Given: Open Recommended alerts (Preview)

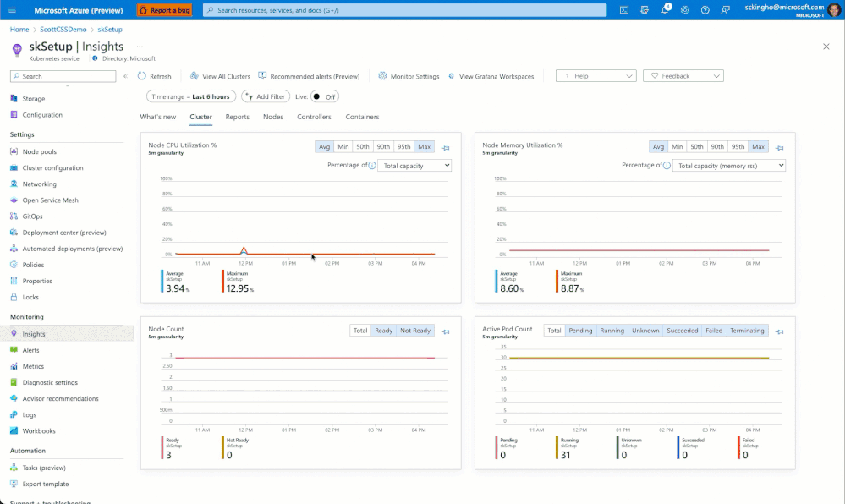Looking at the screenshot, I should pos(309,76).
